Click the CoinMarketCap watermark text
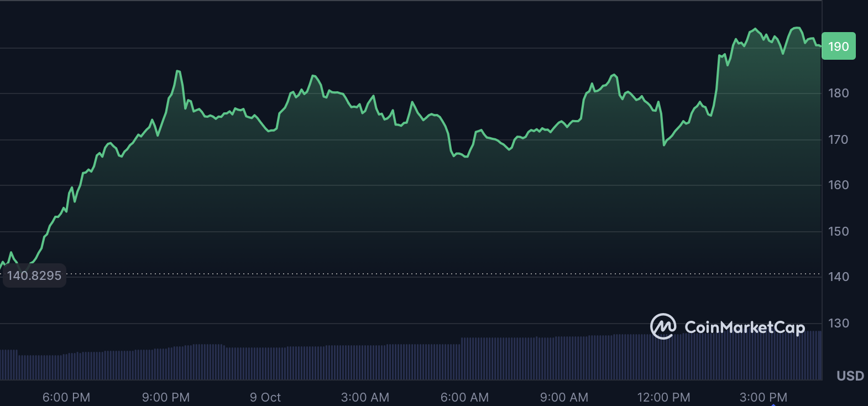Image resolution: width=868 pixels, height=406 pixels. [x=744, y=327]
